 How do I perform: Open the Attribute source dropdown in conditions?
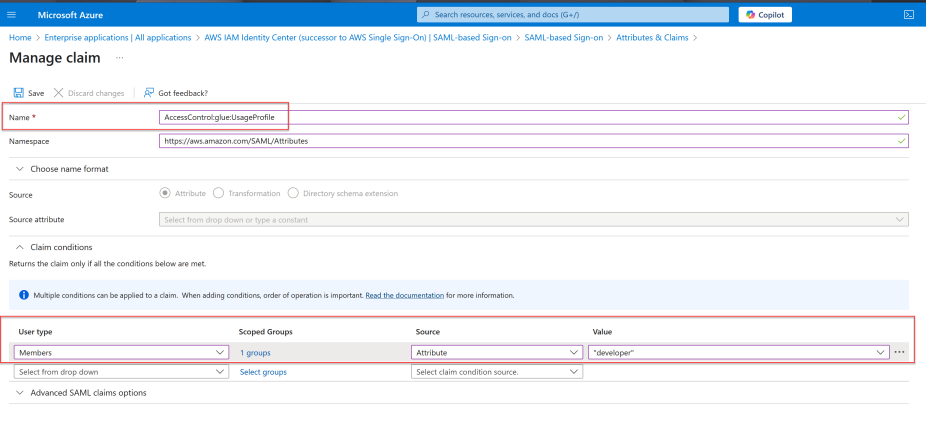point(497,352)
